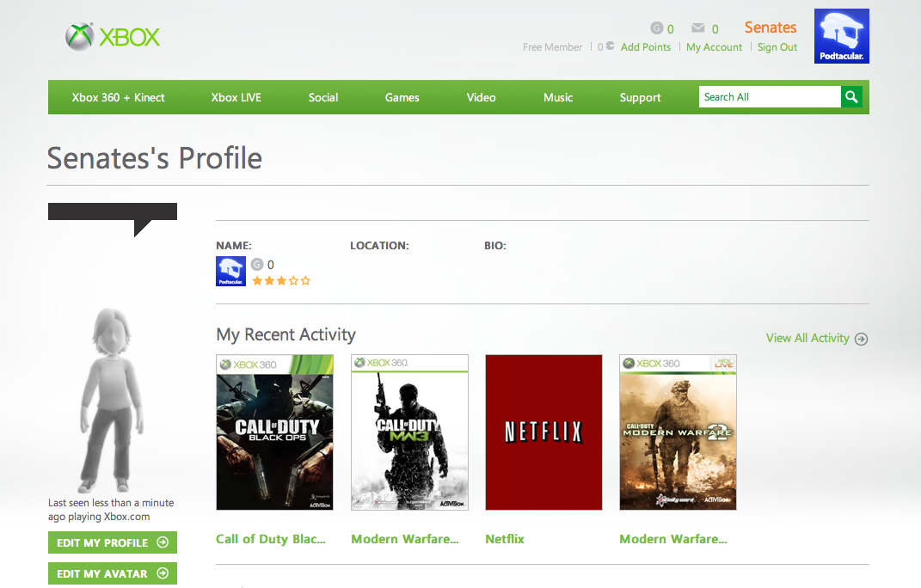Click the Free Member text
The image size is (921, 588).
552,47
